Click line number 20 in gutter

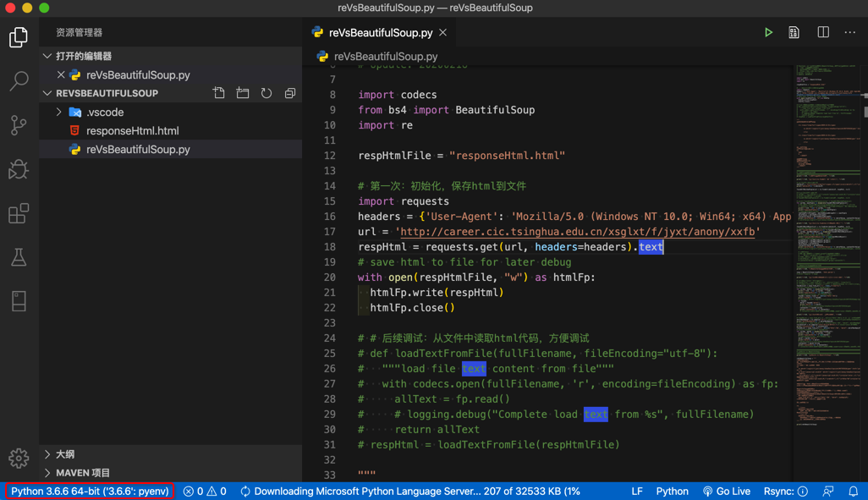click(x=329, y=277)
